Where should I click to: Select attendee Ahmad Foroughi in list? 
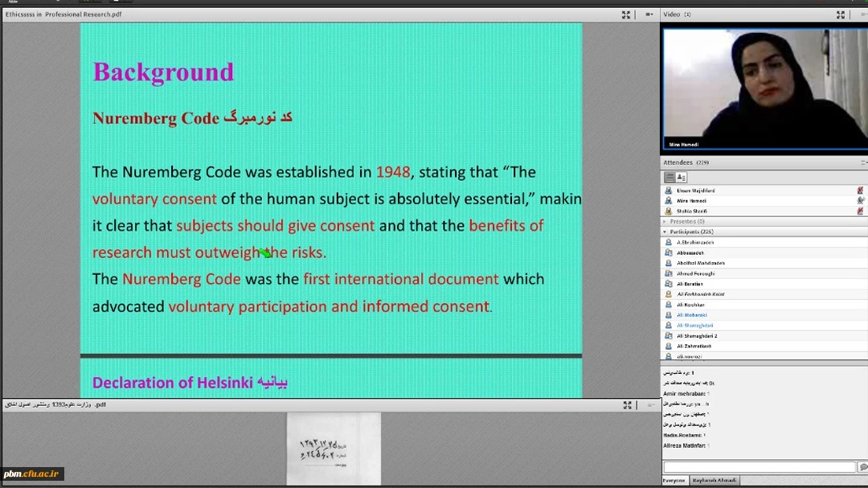click(695, 273)
